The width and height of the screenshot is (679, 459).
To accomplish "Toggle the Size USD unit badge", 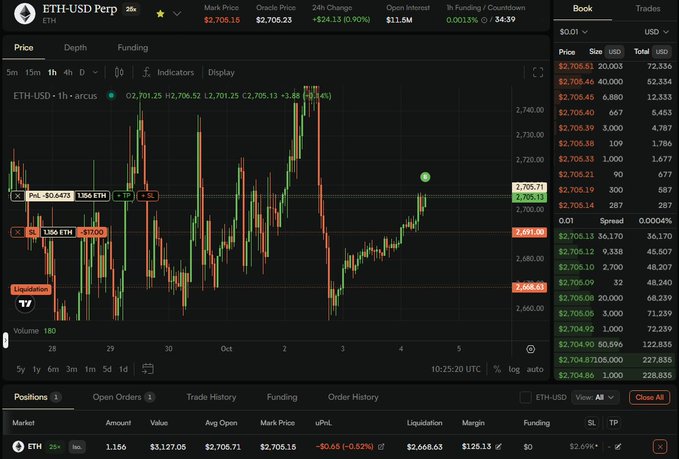I will [x=614, y=52].
